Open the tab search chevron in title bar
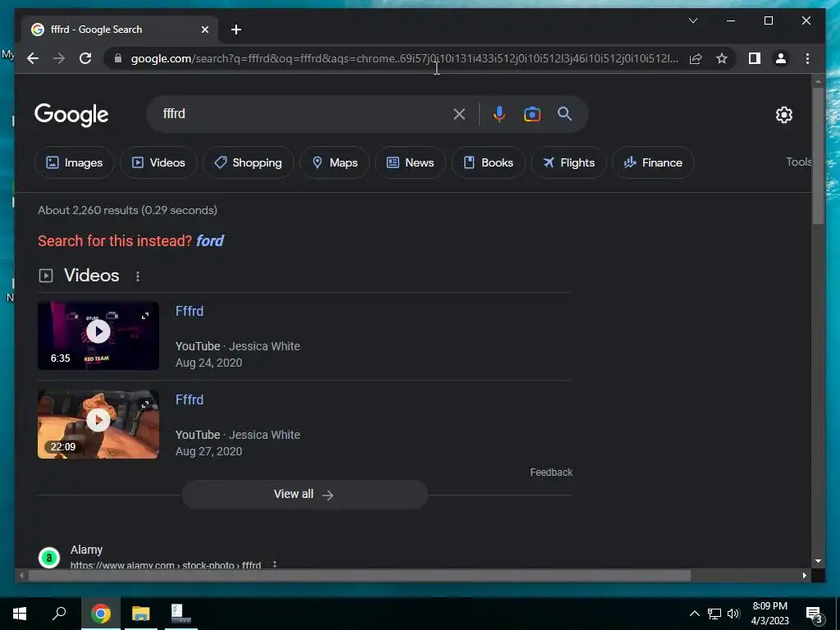This screenshot has height=630, width=840. pos(692,21)
